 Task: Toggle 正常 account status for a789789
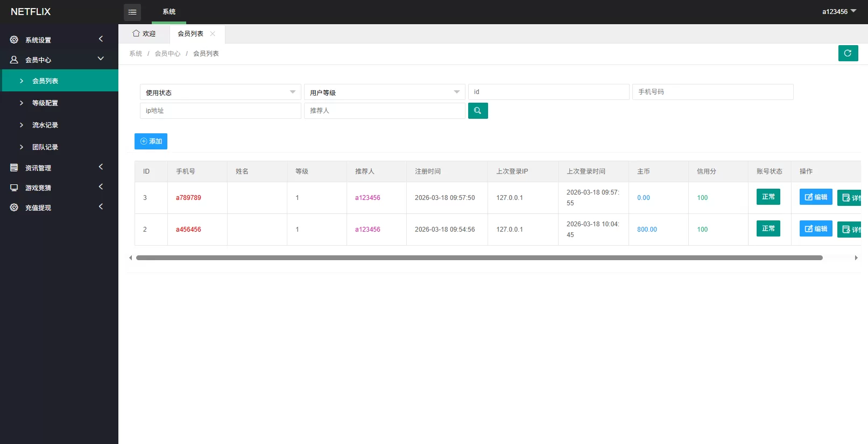point(768,197)
